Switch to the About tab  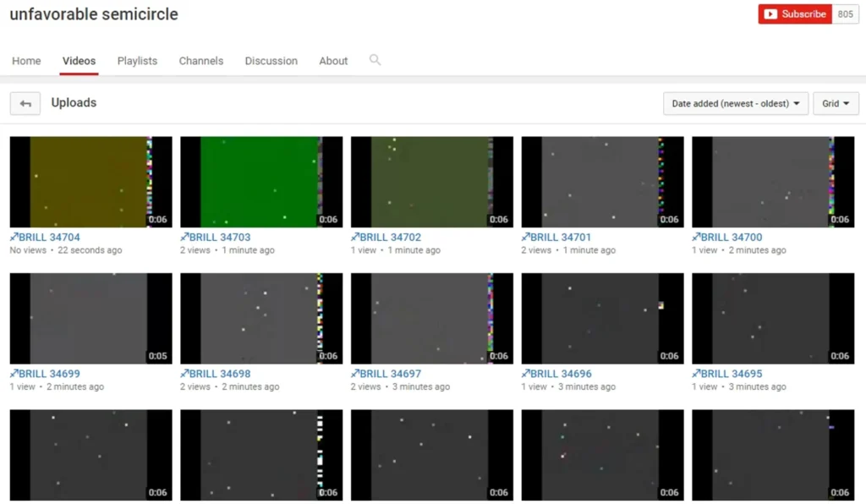click(x=333, y=61)
